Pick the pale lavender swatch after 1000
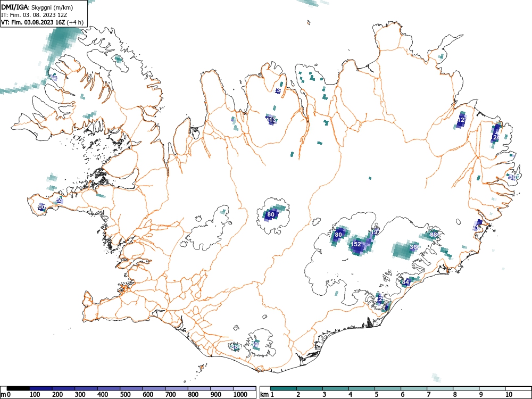The image size is (532, 399). pos(245,388)
